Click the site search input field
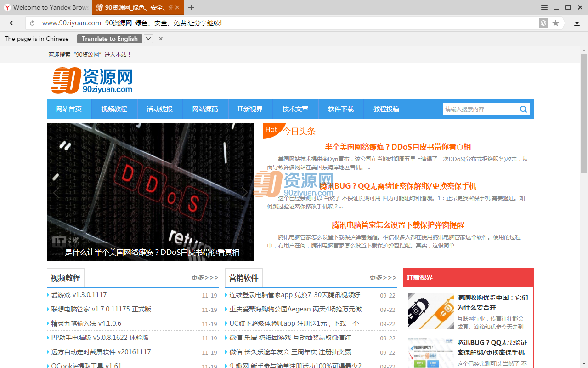Viewport: 588px width, 368px height. 481,109
